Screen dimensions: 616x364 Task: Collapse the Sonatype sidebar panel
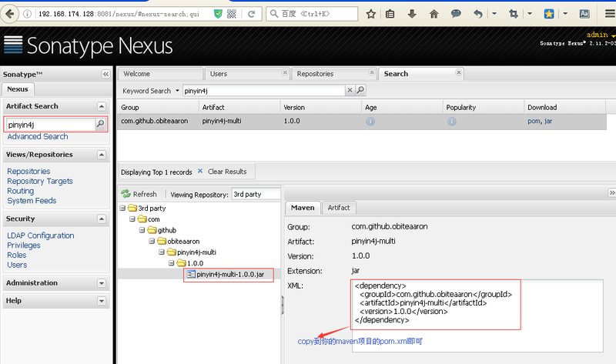(105, 74)
